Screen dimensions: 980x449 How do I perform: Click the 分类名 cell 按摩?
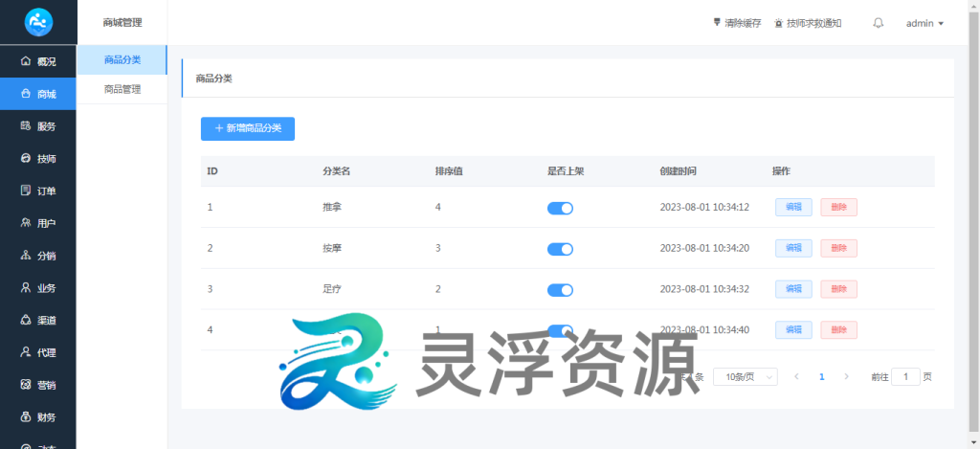pyautogui.click(x=332, y=248)
